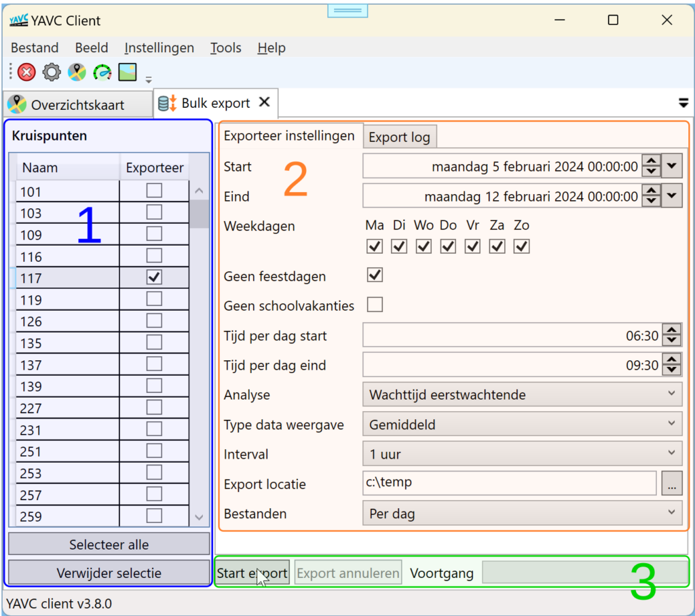Image resolution: width=695 pixels, height=616 pixels.
Task: Raise Tijd per dag start with up arrow
Action: 672,330
